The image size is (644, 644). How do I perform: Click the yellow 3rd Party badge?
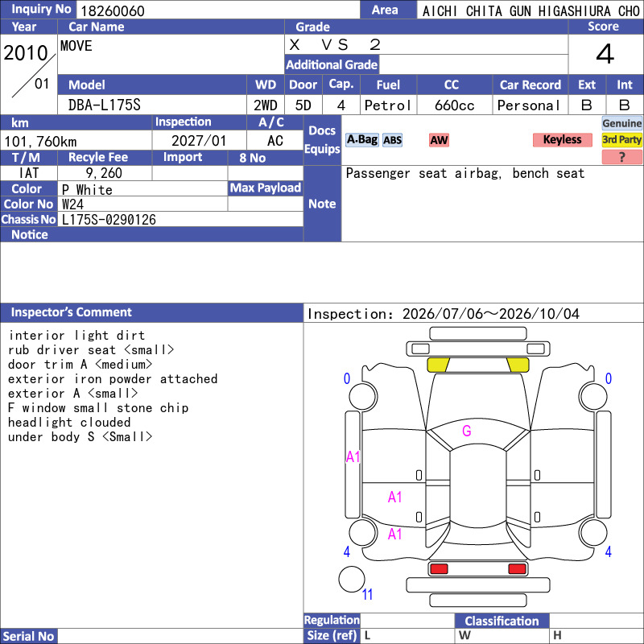[621, 139]
